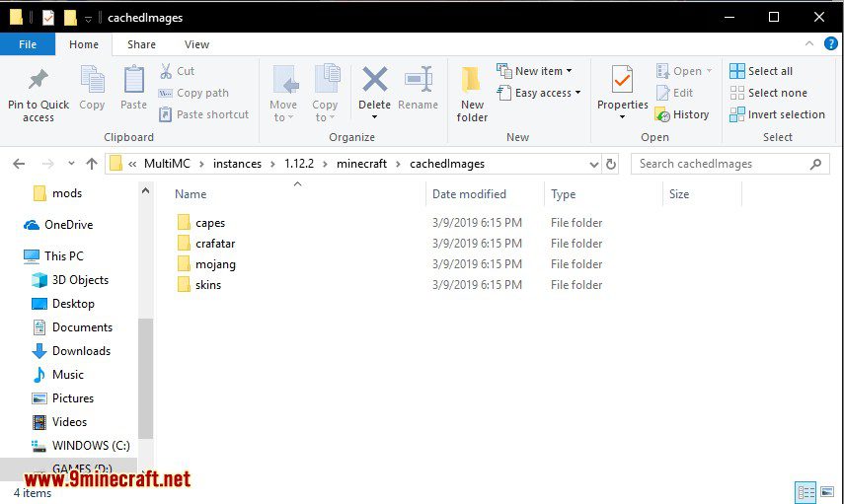
Task: Click the Help question mark icon
Action: pos(830,43)
